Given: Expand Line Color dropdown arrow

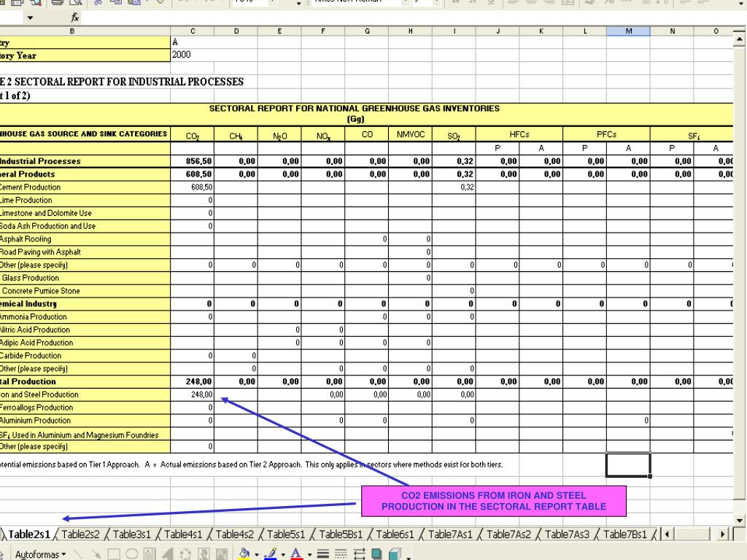Looking at the screenshot, I should click(x=283, y=555).
